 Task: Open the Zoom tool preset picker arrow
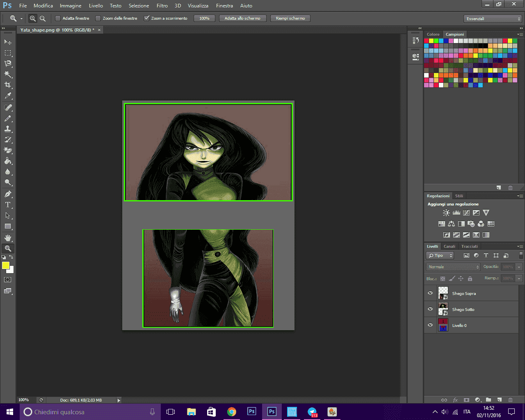[x=21, y=18]
